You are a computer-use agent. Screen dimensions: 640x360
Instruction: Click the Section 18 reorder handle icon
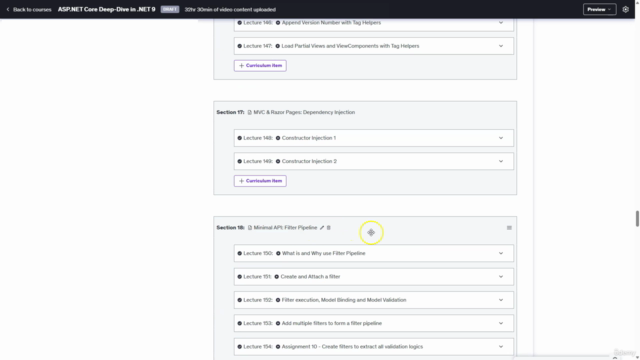(509, 228)
